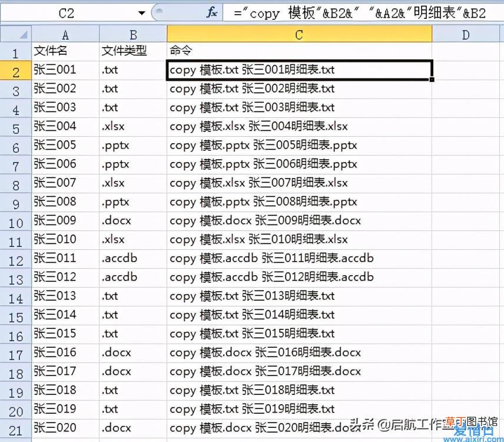This screenshot has height=442, width=504.
Task: Click cell A1 '文件名'
Action: pos(65,51)
